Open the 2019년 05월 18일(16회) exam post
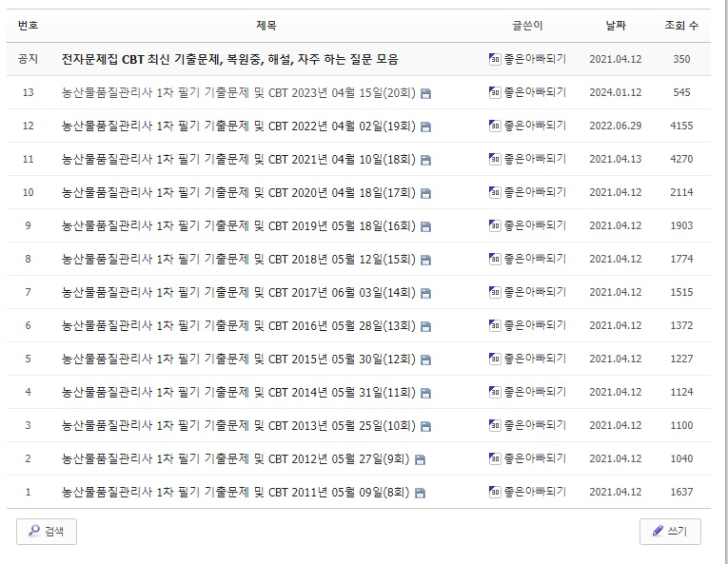Viewport: 728px width, 564px height. click(x=238, y=226)
